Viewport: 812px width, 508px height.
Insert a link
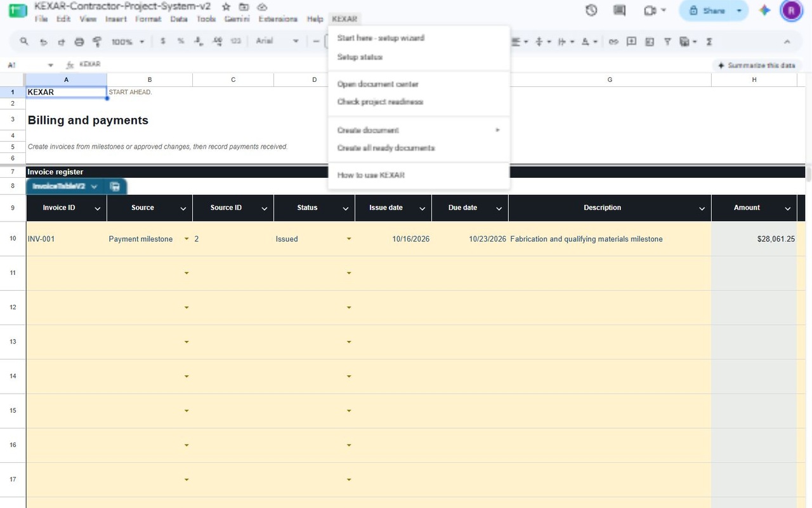(x=613, y=42)
